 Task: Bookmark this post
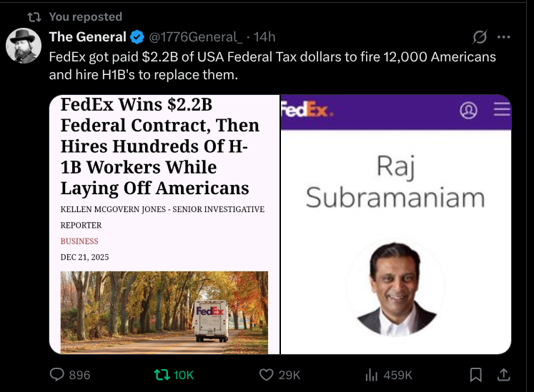[x=475, y=374]
